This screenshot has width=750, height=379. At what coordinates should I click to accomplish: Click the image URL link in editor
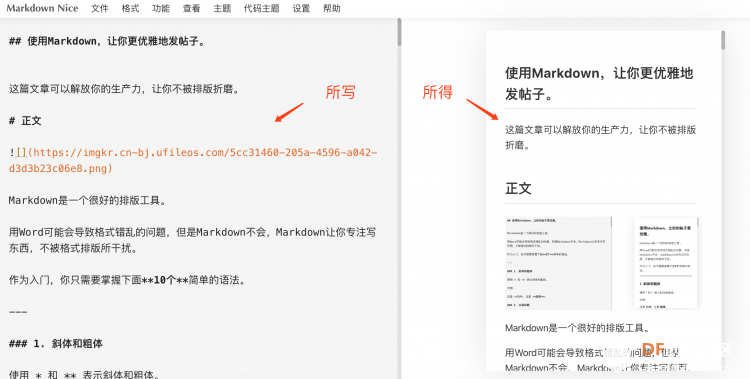coord(193,160)
